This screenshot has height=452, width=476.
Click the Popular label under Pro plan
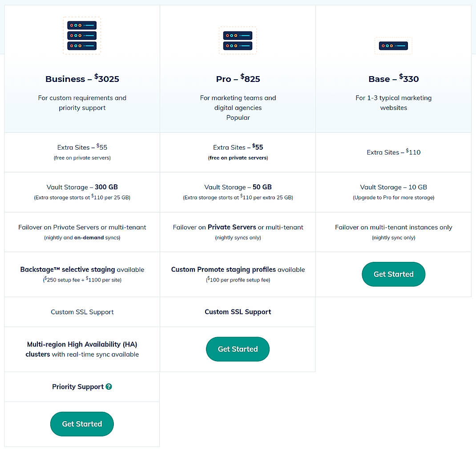238,118
